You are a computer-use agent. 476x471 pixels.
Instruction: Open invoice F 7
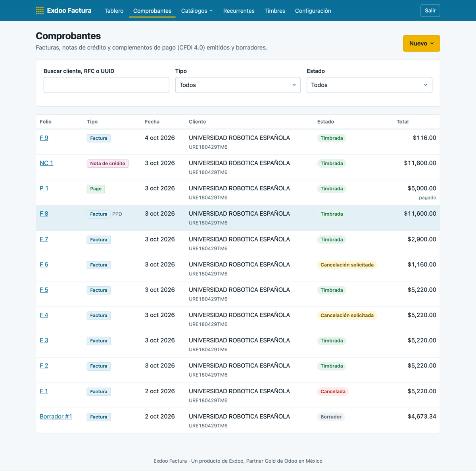(44, 239)
